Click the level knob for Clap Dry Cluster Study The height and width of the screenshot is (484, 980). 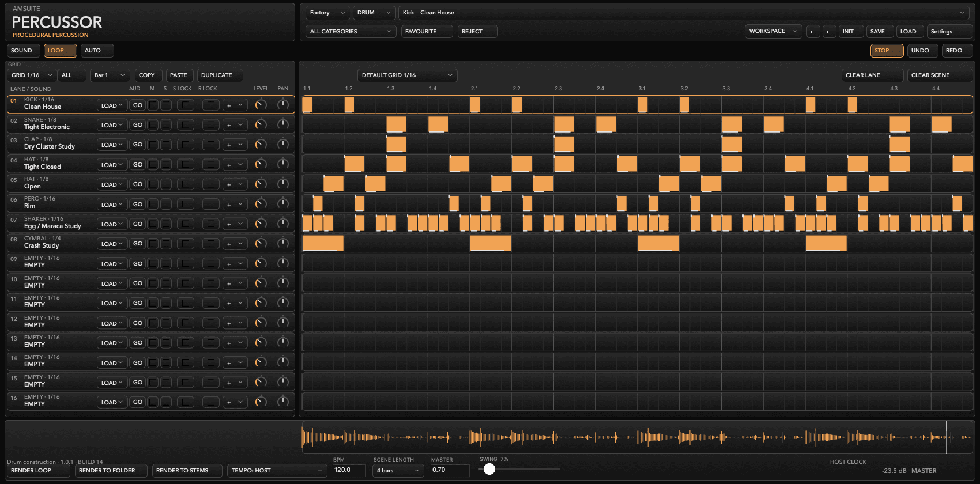point(261,144)
